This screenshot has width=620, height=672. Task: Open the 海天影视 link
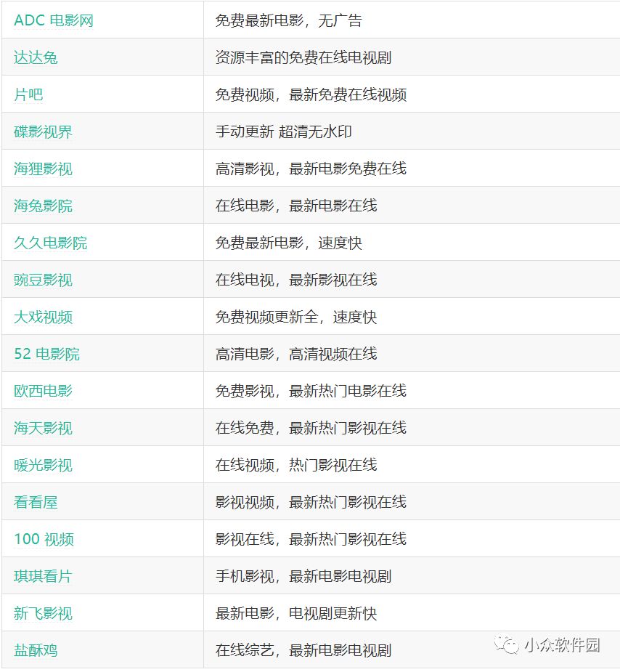click(40, 427)
